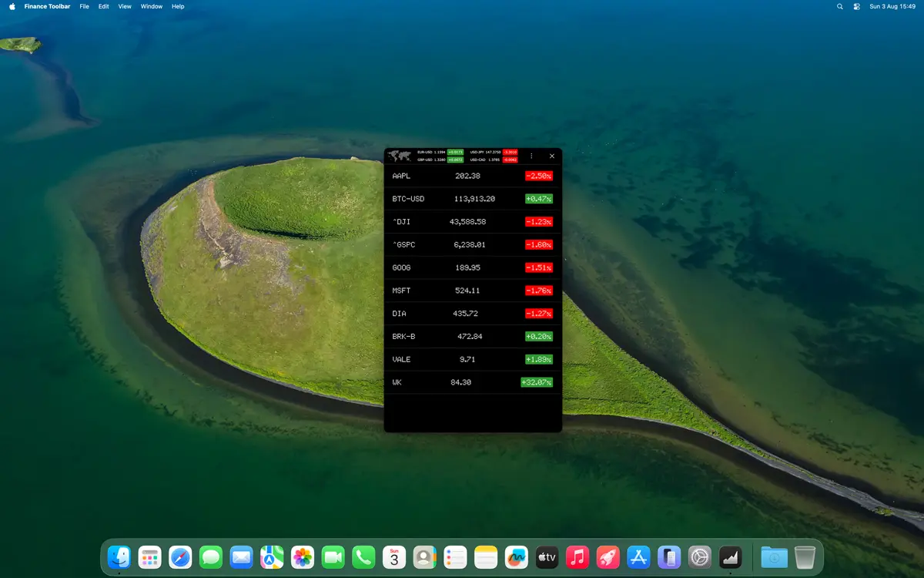Select the AAPL ticker symbol

pyautogui.click(x=401, y=176)
